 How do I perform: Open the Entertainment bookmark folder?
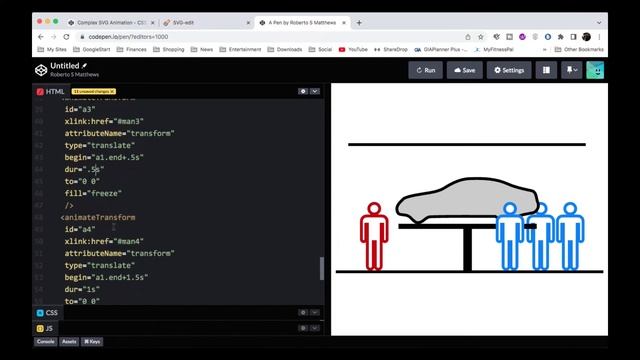tap(240, 49)
